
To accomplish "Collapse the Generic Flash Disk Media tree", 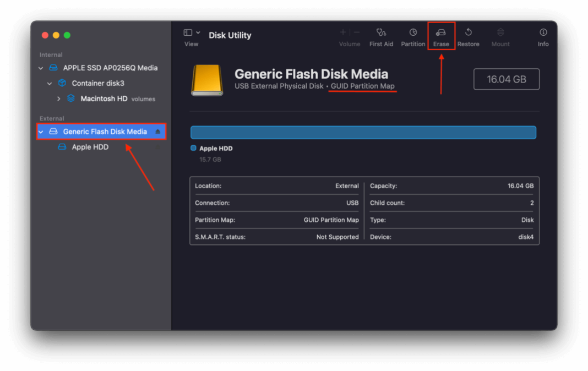I will click(40, 132).
